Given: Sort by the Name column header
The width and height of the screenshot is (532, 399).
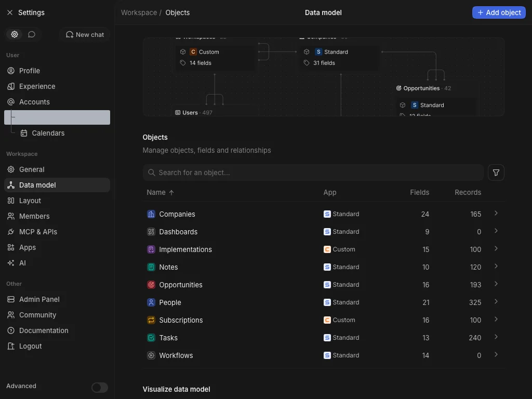Looking at the screenshot, I should 160,192.
